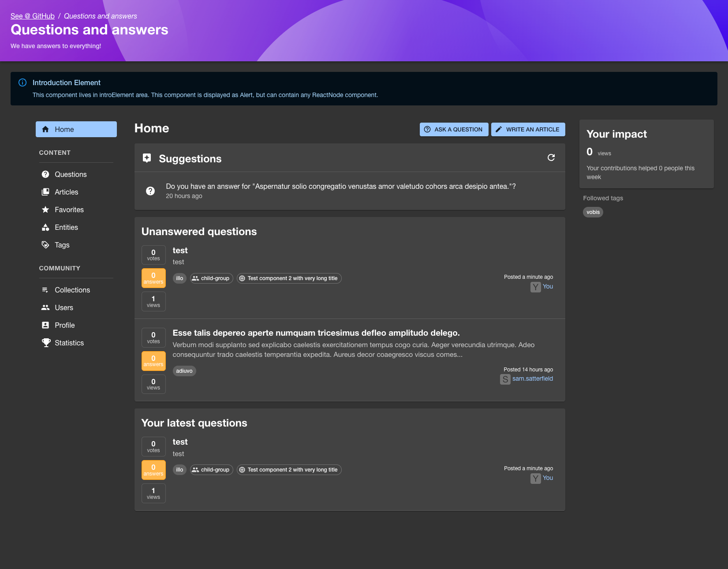Click the adiuvo tag chip
The image size is (728, 569).
(x=184, y=371)
